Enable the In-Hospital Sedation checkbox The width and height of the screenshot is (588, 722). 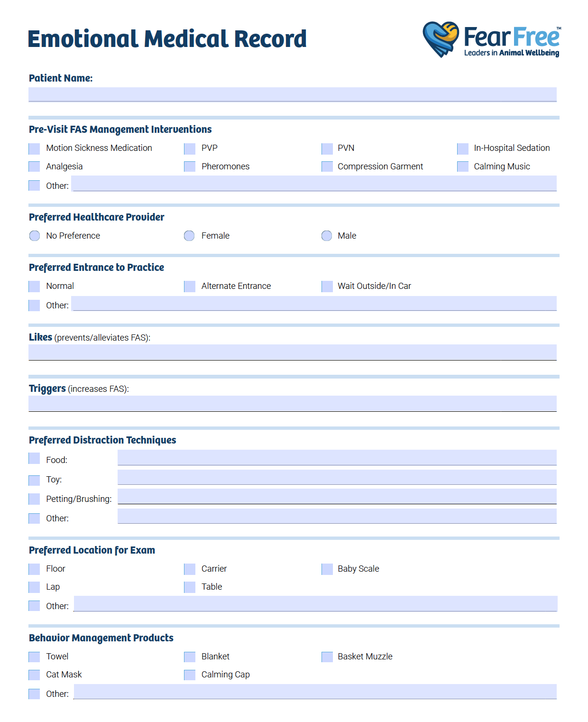[x=462, y=149]
